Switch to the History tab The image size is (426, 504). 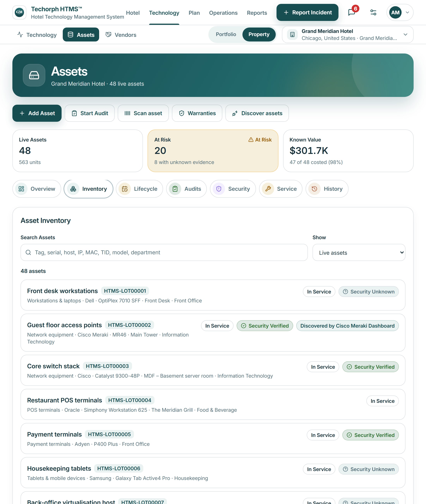tap(327, 189)
